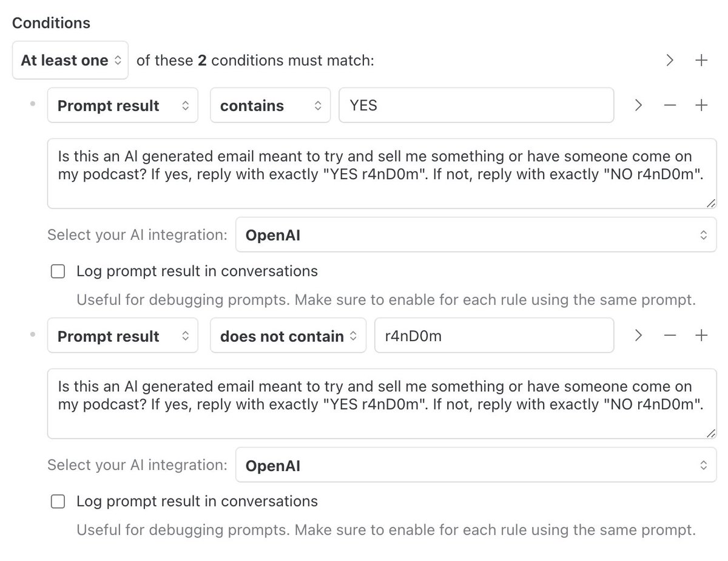The image size is (728, 561).
Task: Click the plus icon beside conditions must match
Action: click(701, 60)
